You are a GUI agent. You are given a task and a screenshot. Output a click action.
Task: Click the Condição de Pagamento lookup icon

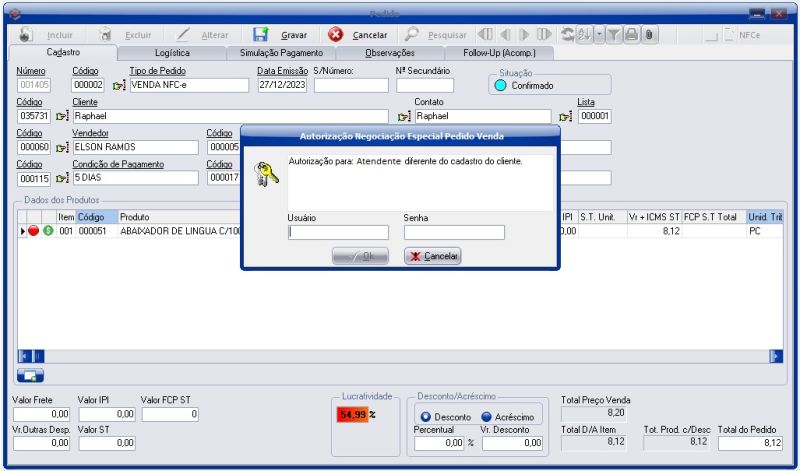(x=62, y=179)
